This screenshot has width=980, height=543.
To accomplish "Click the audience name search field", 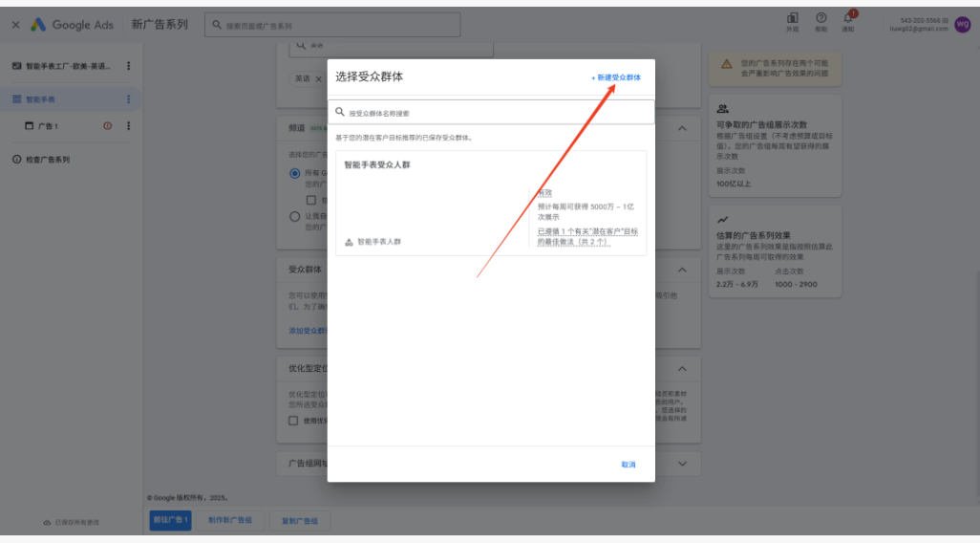I will point(491,113).
